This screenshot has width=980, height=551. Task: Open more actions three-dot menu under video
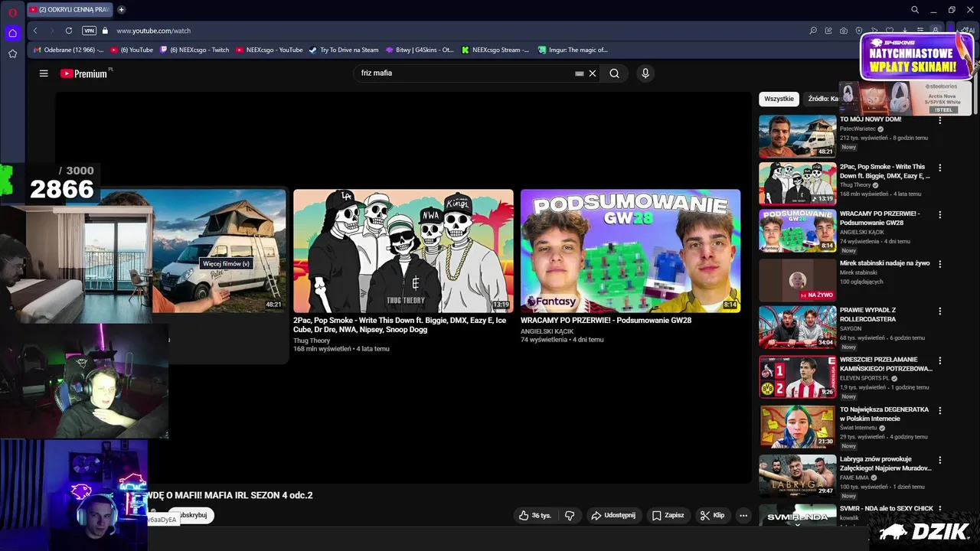click(x=743, y=515)
